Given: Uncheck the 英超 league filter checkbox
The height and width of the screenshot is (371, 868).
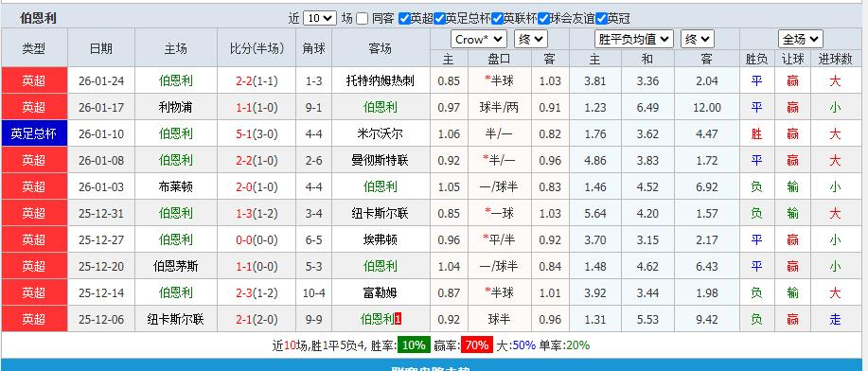Looking at the screenshot, I should 405,18.
